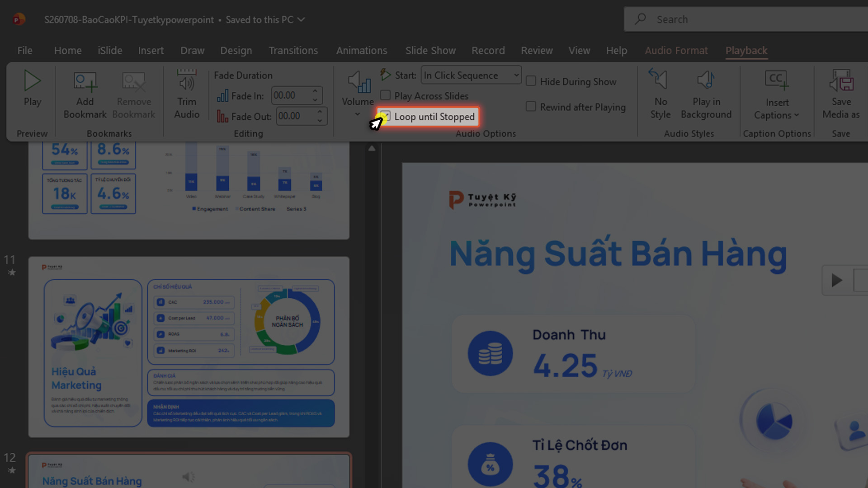Switch to the Transitions tab
This screenshot has width=868, height=488.
click(x=293, y=50)
